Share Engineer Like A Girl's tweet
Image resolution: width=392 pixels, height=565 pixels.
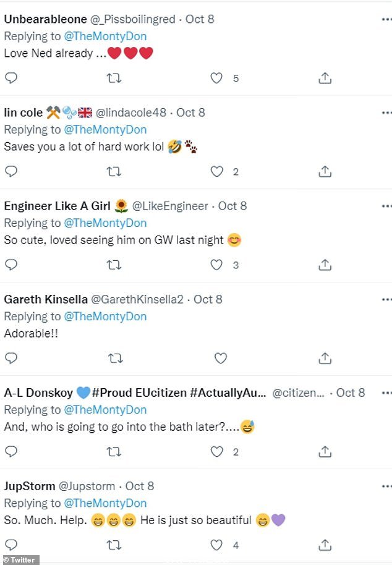(325, 265)
